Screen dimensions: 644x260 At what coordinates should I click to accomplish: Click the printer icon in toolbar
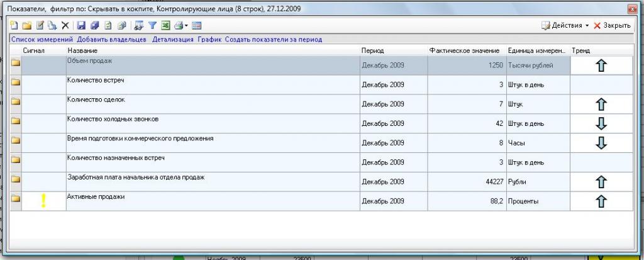(x=178, y=26)
